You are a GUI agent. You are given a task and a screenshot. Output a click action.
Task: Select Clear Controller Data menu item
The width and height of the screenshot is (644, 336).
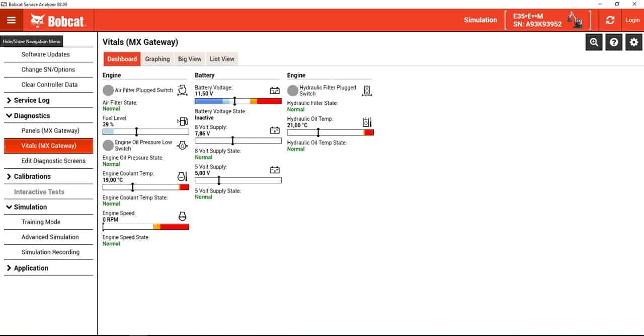pos(49,85)
